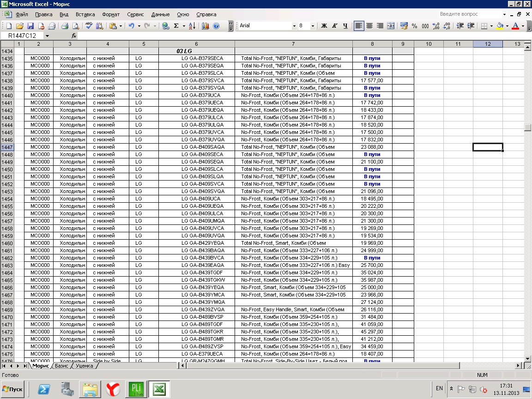Open the Правка menu
The image size is (532, 399).
coord(43,14)
